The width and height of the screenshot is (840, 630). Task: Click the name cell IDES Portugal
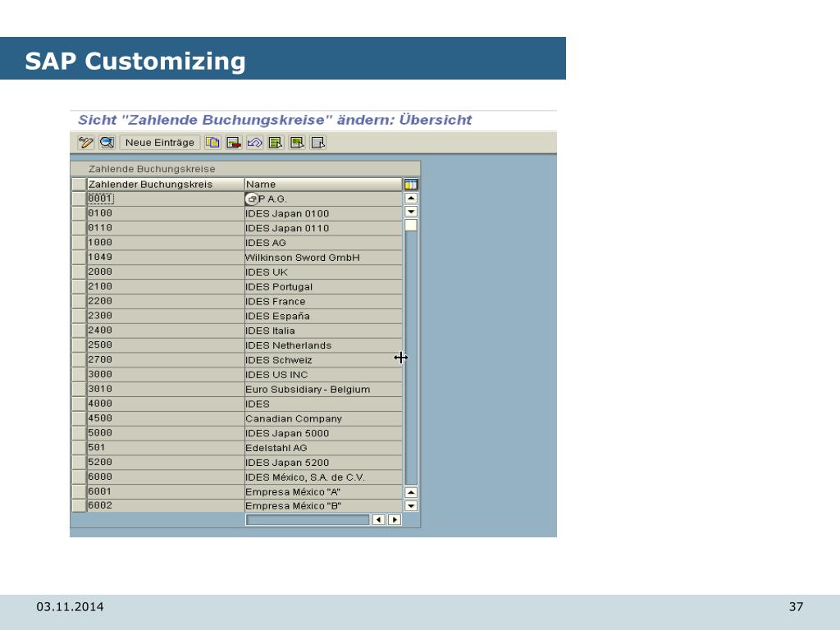point(323,286)
